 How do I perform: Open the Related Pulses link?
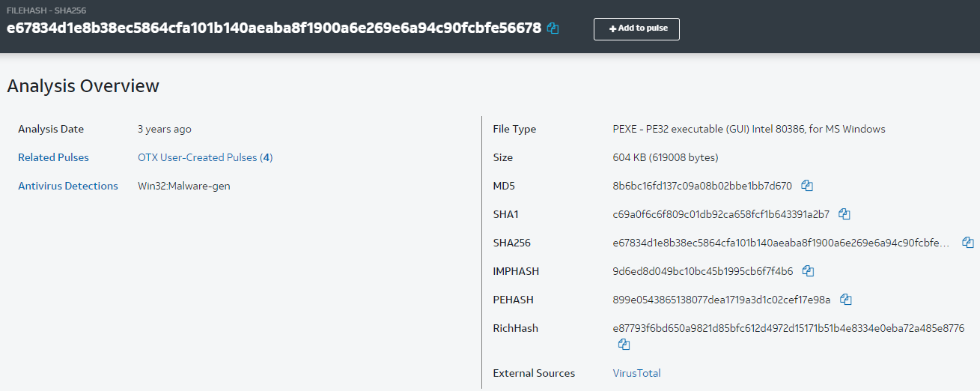tap(53, 157)
